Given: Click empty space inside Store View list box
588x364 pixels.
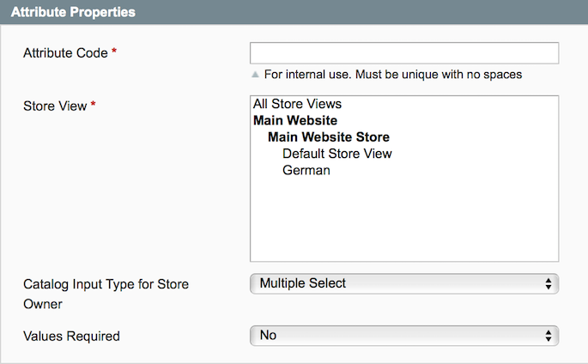Looking at the screenshot, I should [403, 223].
